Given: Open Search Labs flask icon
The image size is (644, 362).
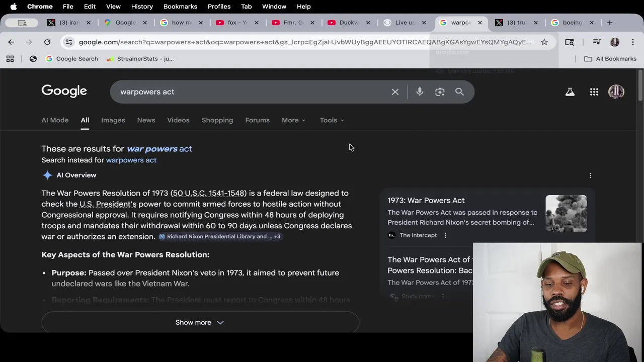Looking at the screenshot, I should coord(570,92).
